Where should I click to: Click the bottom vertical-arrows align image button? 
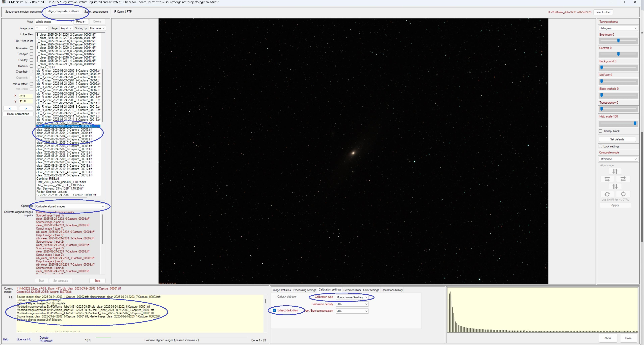(615, 186)
